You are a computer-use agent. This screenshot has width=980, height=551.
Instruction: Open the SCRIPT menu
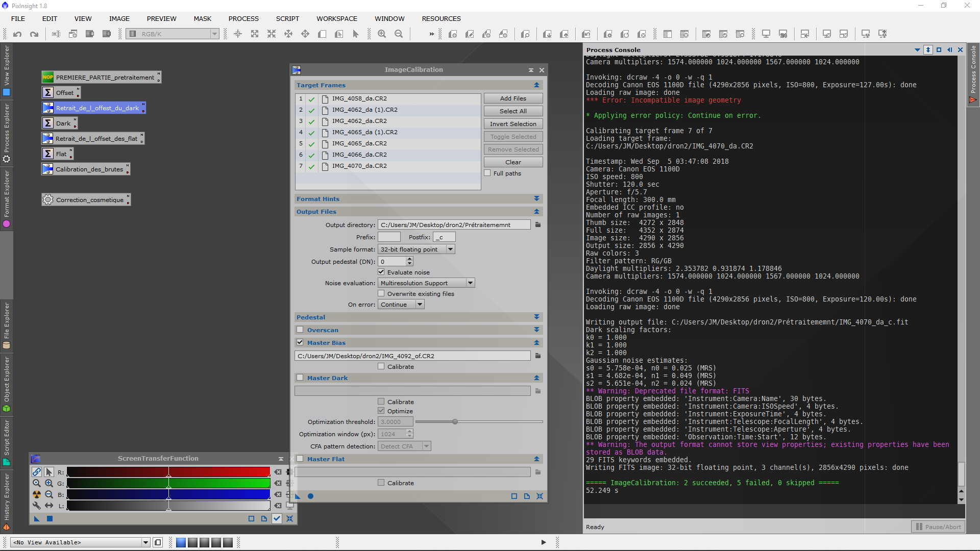287,18
